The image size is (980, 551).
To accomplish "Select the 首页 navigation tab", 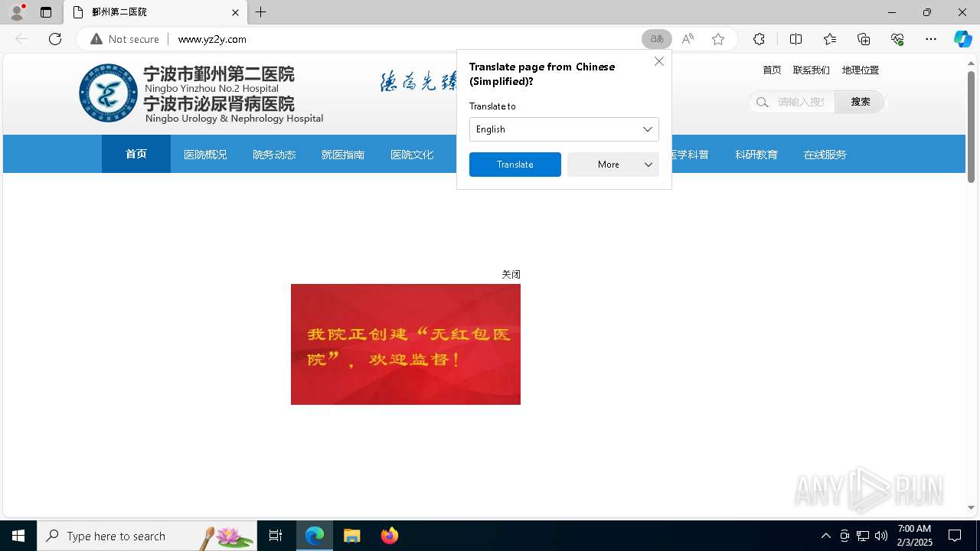I will pos(136,154).
